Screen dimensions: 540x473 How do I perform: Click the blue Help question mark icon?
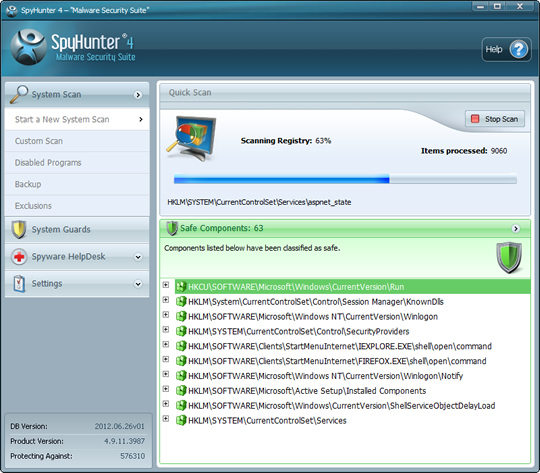point(519,50)
